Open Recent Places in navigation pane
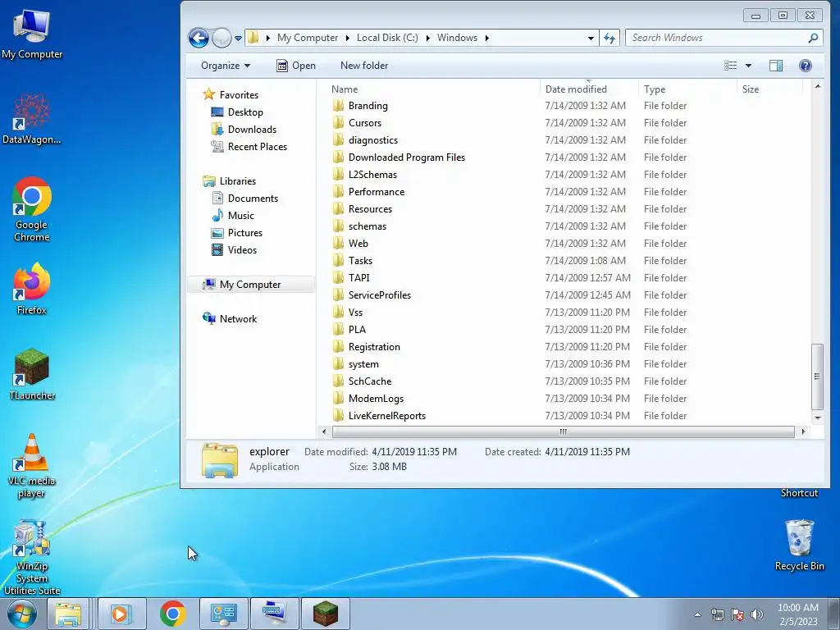The width and height of the screenshot is (840, 630). pyautogui.click(x=257, y=146)
